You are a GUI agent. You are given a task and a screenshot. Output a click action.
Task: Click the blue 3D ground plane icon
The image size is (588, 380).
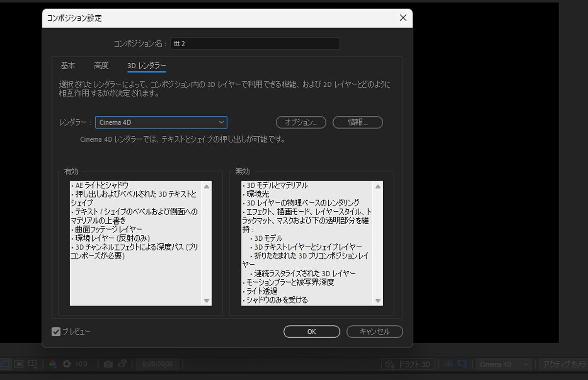(x=447, y=364)
